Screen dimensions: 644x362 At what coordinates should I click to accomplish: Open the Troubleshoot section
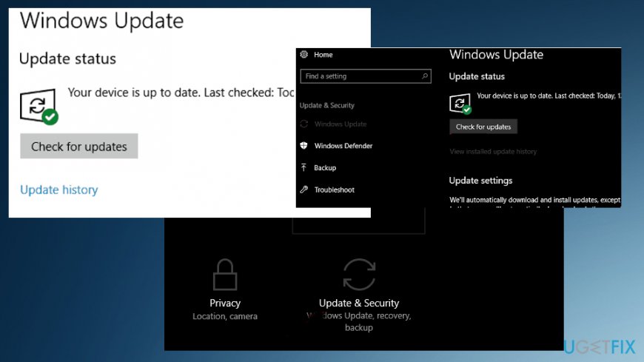pyautogui.click(x=335, y=190)
